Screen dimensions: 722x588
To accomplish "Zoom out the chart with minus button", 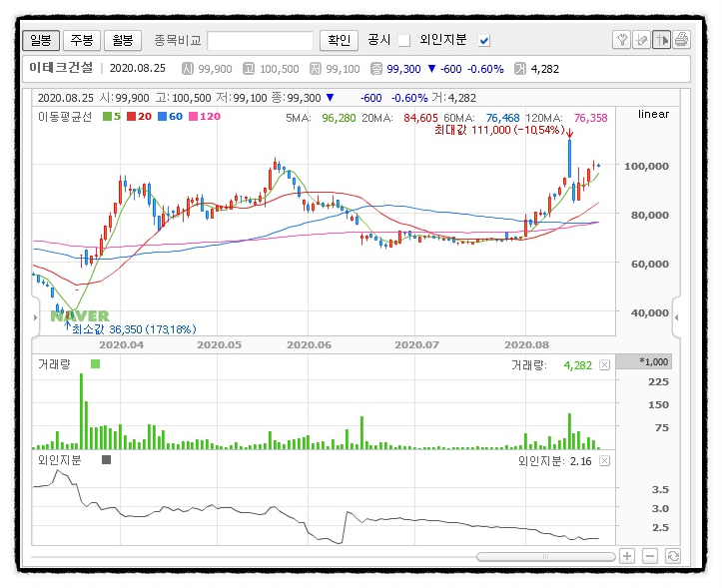I will point(650,556).
